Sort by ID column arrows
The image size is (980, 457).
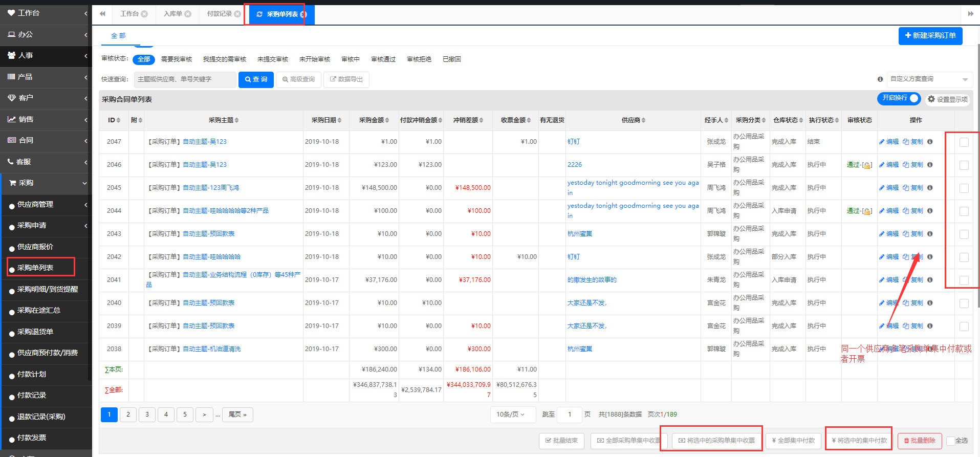119,120
